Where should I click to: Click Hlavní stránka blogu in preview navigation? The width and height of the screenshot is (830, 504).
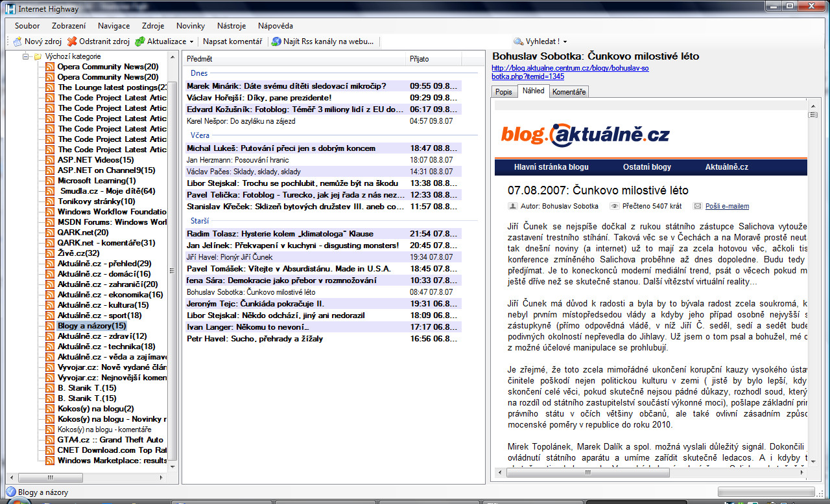pyautogui.click(x=551, y=167)
